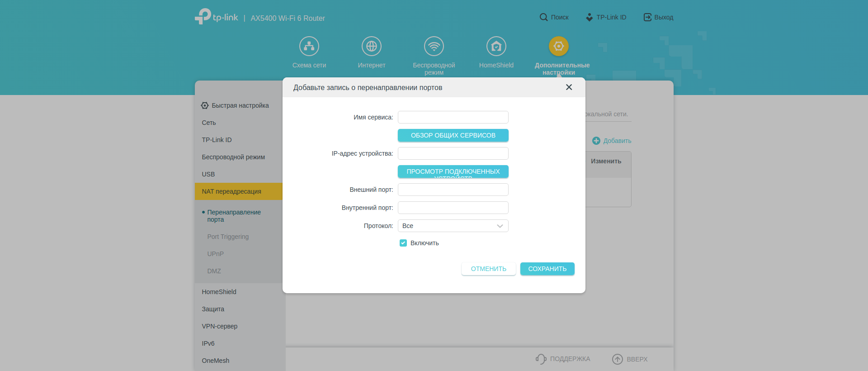Click the ОТМЕНИТЬ button
This screenshot has width=868, height=371.
488,269
